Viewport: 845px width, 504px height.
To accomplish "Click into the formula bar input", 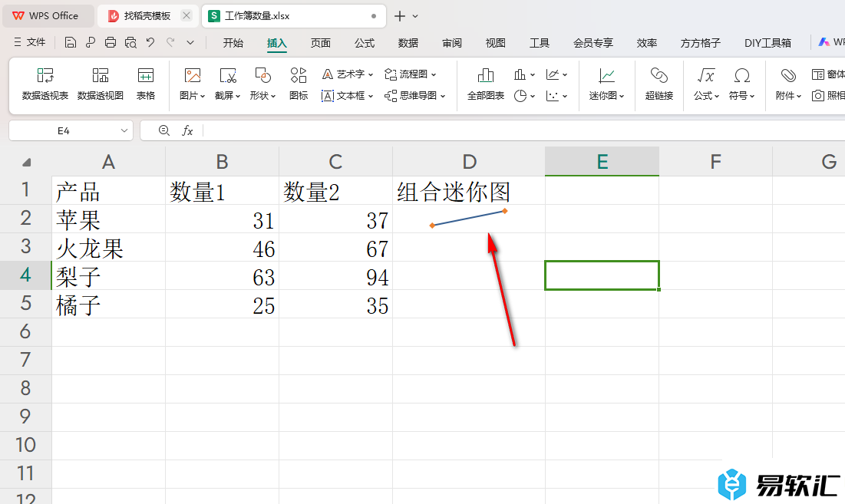I will (x=523, y=130).
